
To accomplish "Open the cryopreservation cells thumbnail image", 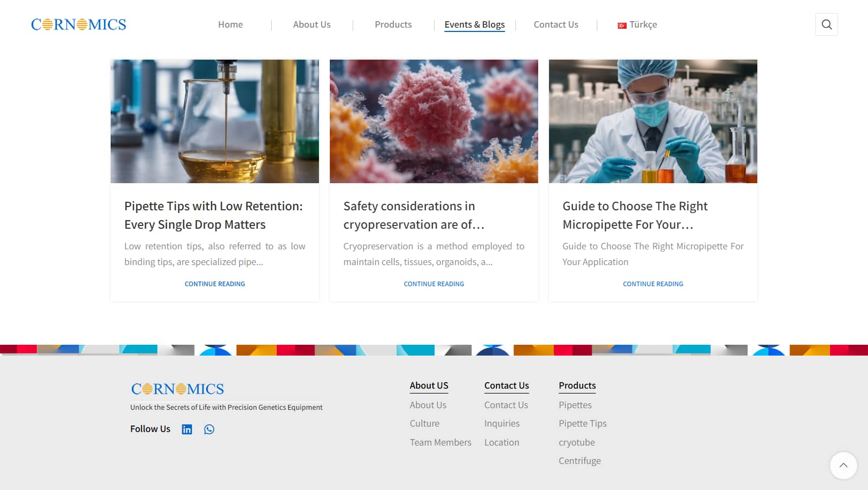I will click(434, 121).
